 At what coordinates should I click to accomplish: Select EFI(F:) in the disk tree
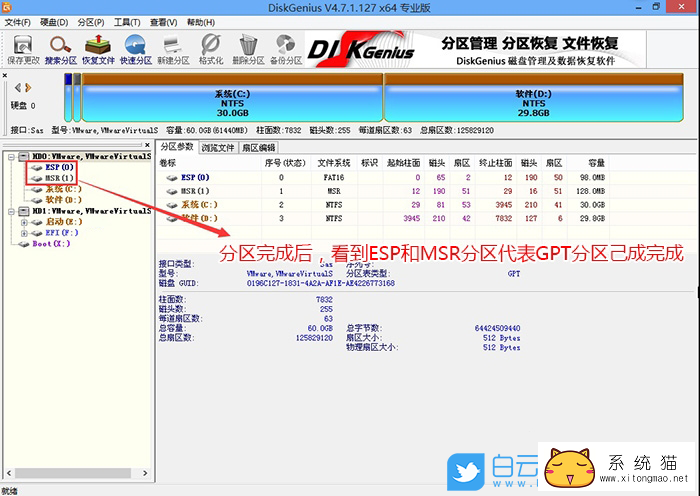[x=62, y=233]
